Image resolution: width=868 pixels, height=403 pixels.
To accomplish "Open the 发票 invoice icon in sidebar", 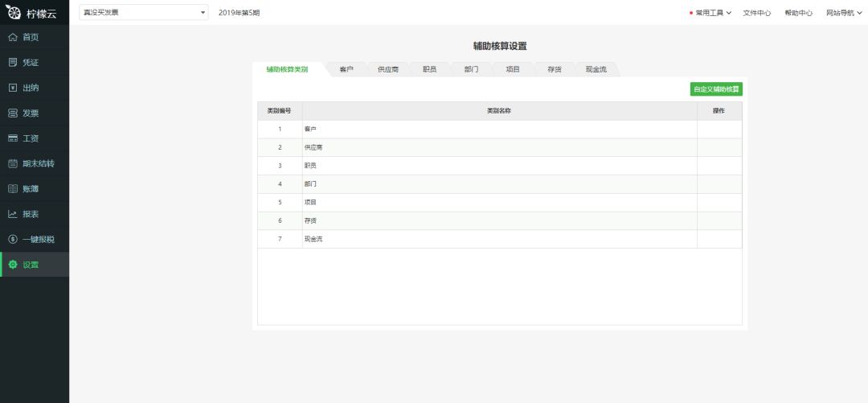I will [13, 113].
